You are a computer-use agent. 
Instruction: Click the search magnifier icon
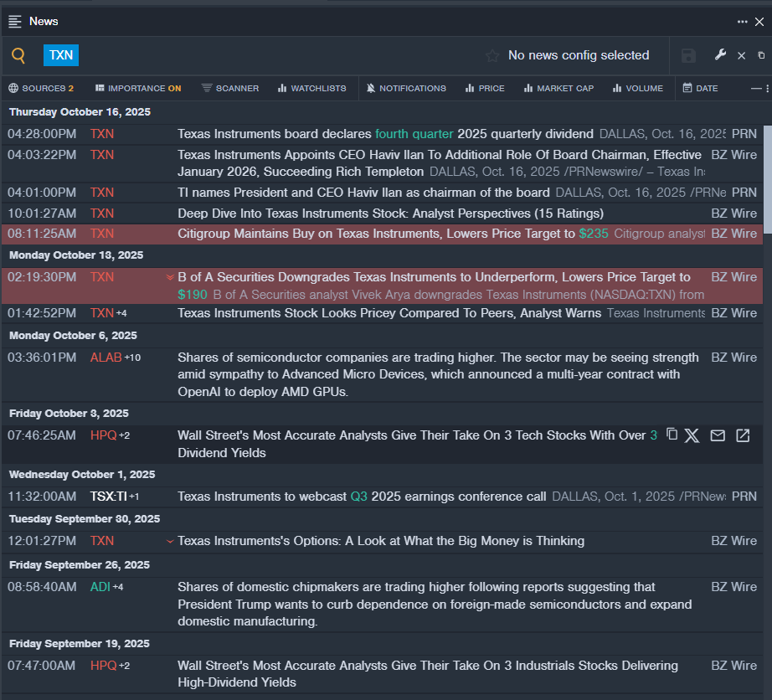point(18,56)
